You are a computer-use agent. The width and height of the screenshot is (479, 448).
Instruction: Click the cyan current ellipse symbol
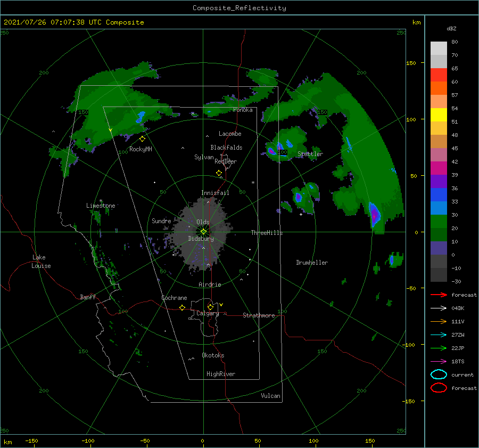tap(439, 374)
